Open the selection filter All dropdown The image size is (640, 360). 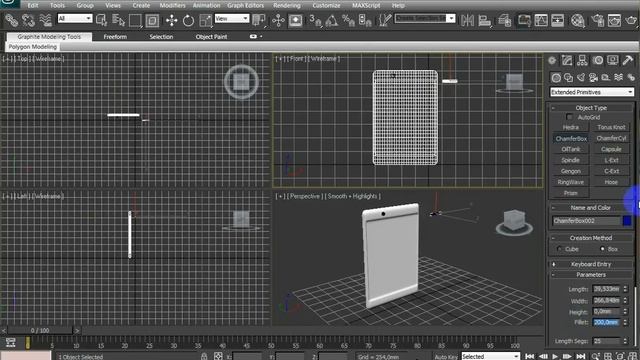point(75,18)
